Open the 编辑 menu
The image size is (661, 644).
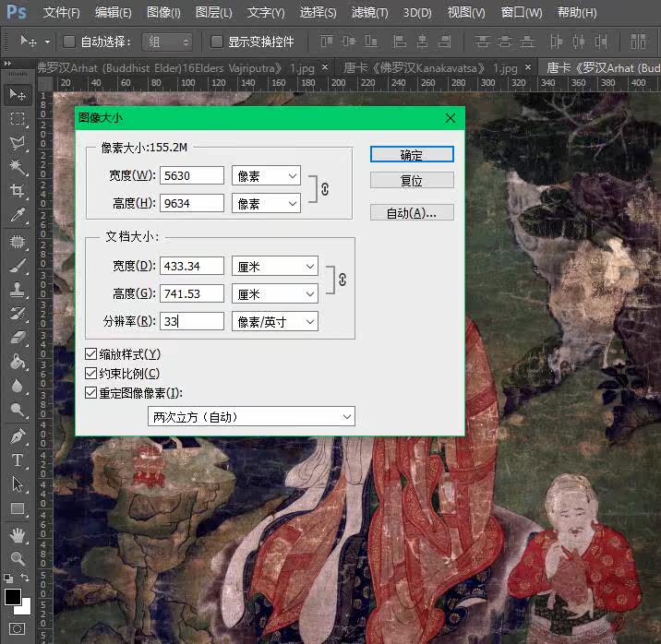[x=113, y=12]
